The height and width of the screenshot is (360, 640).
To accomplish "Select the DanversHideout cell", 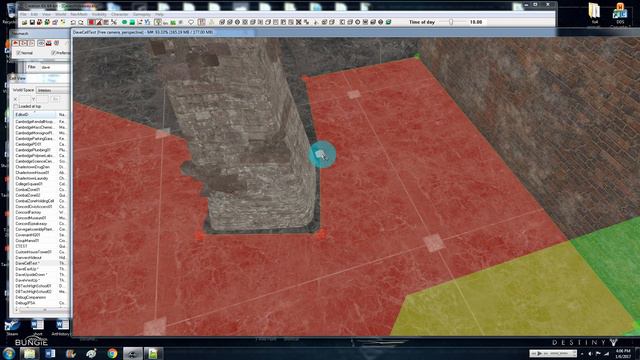I will (x=29, y=258).
